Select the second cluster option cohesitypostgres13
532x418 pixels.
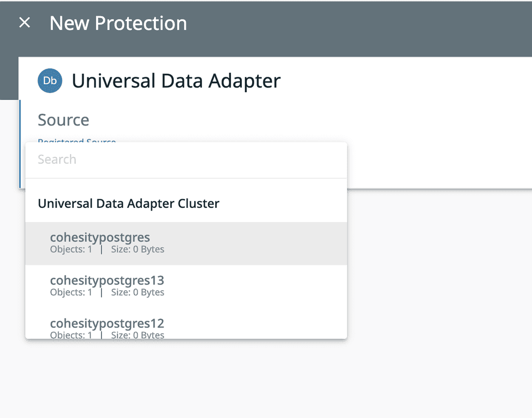click(x=106, y=280)
